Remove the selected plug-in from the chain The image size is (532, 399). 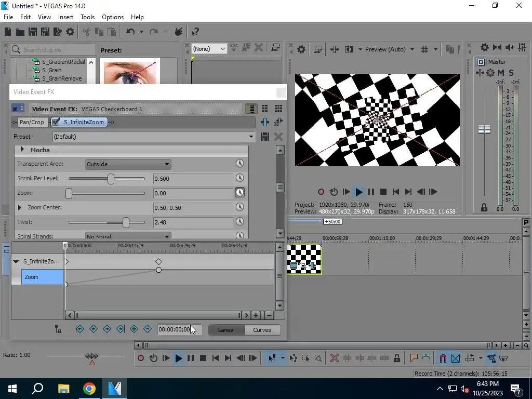(278, 122)
